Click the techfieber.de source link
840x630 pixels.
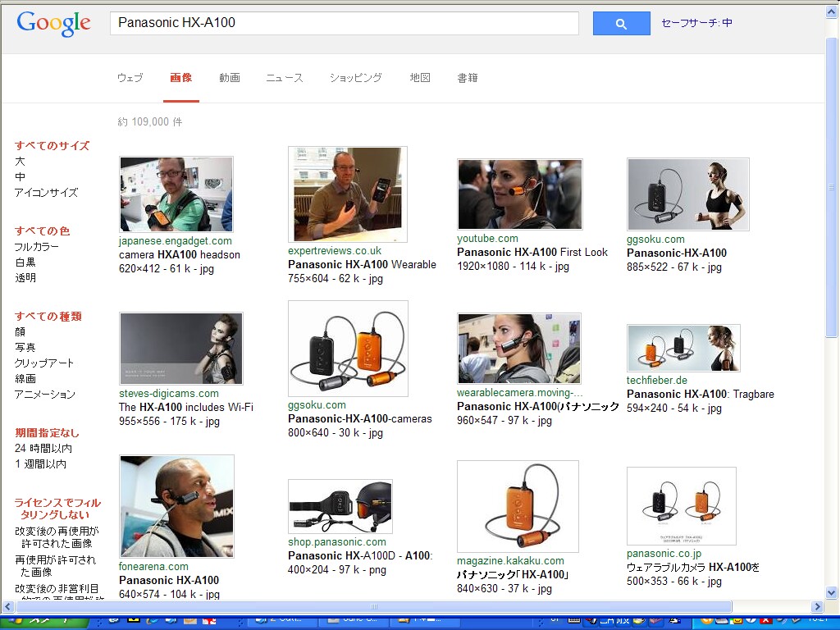[x=657, y=381]
